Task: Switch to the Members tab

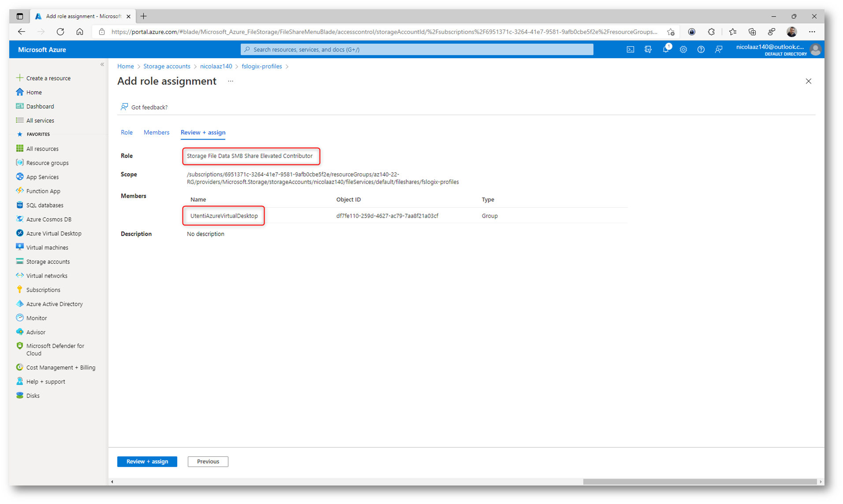Action: click(156, 132)
